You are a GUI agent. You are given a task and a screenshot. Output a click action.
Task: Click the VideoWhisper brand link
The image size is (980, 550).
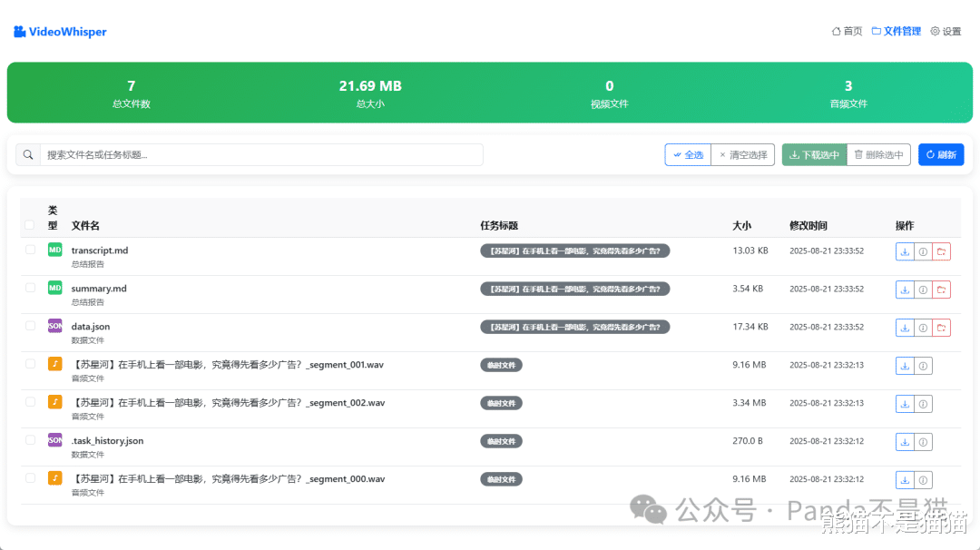coord(60,31)
